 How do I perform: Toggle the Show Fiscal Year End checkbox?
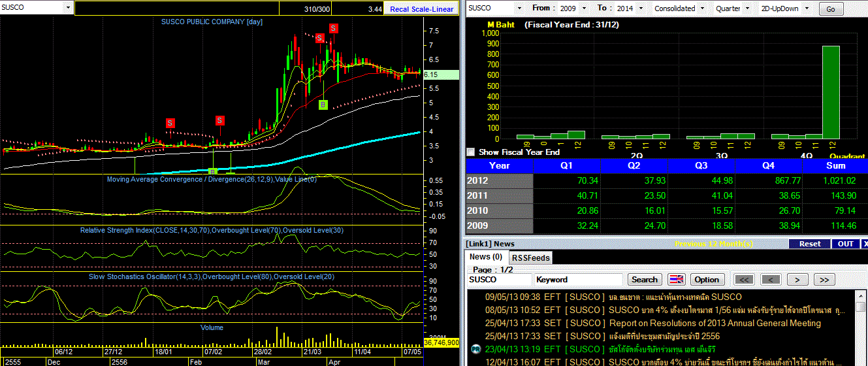[x=471, y=152]
